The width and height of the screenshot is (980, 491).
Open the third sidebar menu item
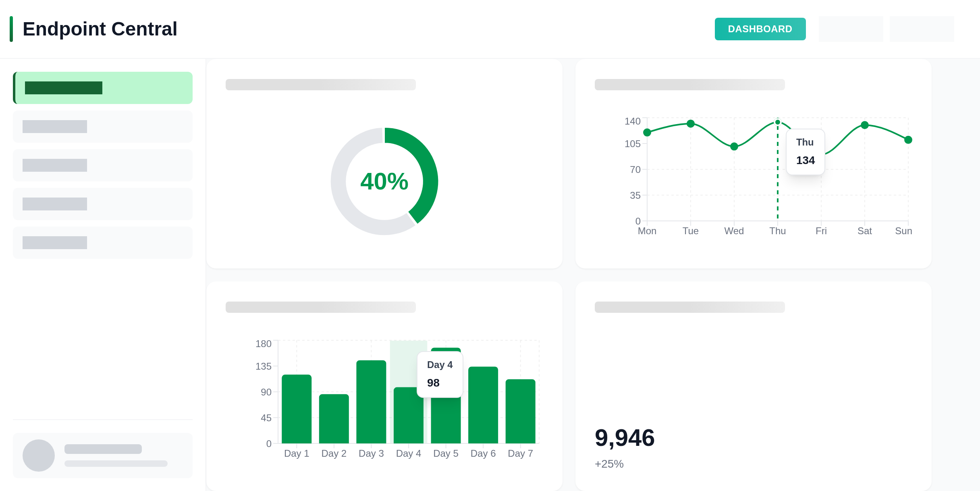pyautogui.click(x=103, y=165)
